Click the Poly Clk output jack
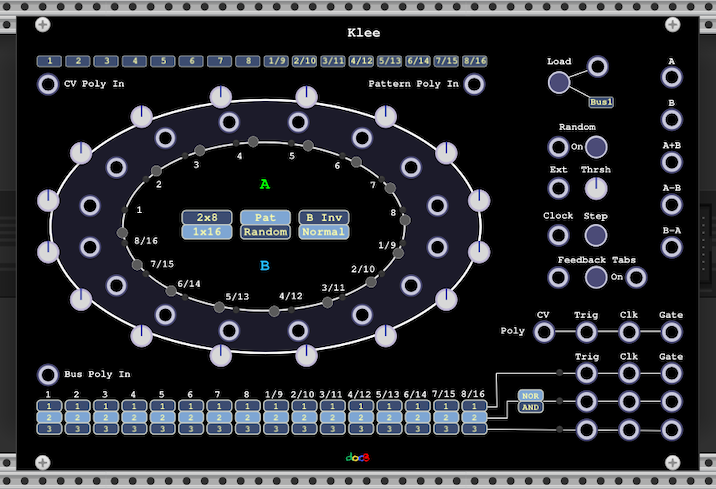This screenshot has width=716, height=489. (x=629, y=332)
